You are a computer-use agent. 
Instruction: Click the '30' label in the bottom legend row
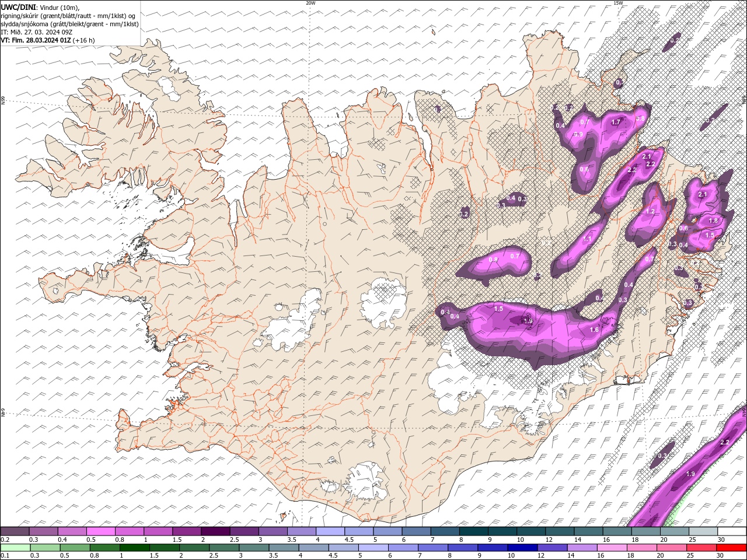721,555
